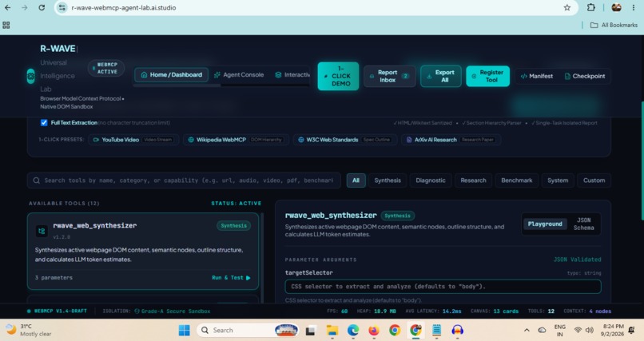Launch the 1-CLICK DEMO
The height and width of the screenshot is (341, 644).
[x=338, y=76]
